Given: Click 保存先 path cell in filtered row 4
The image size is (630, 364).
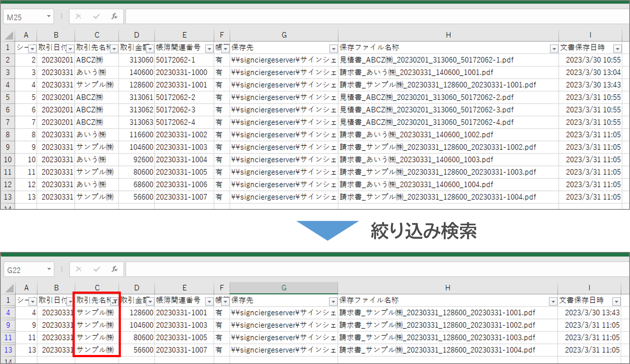Looking at the screenshot, I should click(x=284, y=312).
